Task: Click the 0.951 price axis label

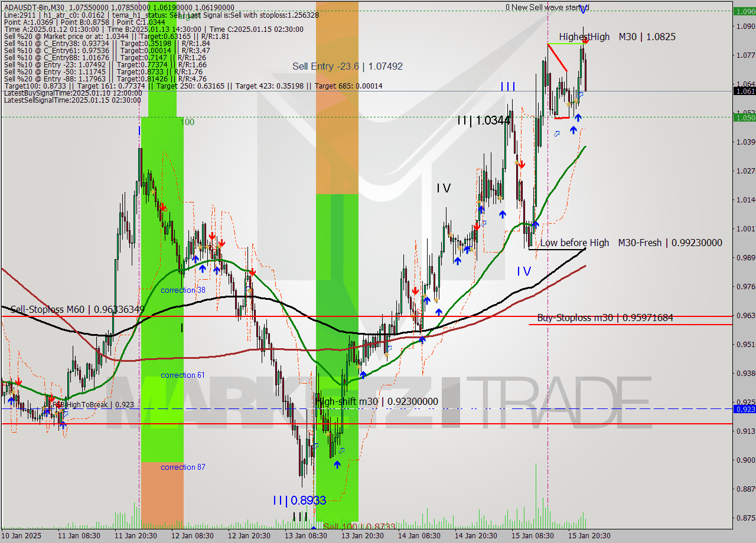Action: coord(745,344)
